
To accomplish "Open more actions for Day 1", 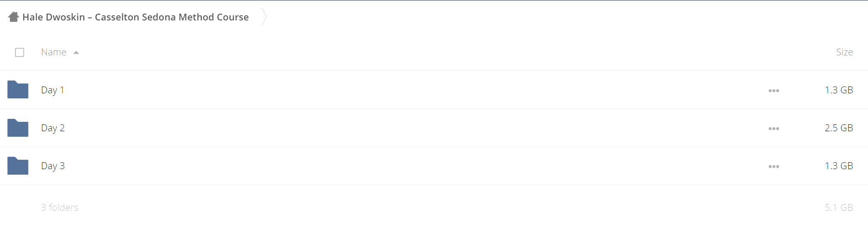I will coord(773,90).
